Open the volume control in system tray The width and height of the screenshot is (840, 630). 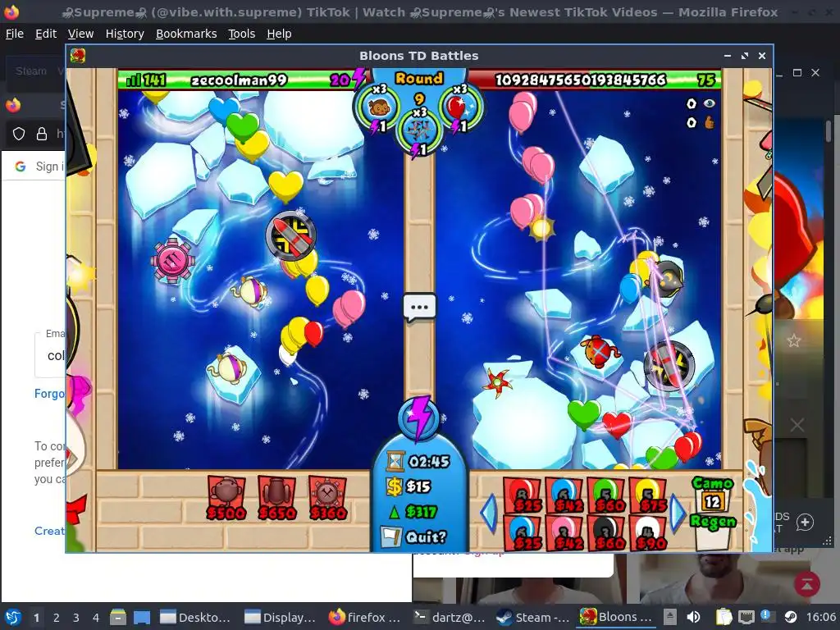[693, 617]
